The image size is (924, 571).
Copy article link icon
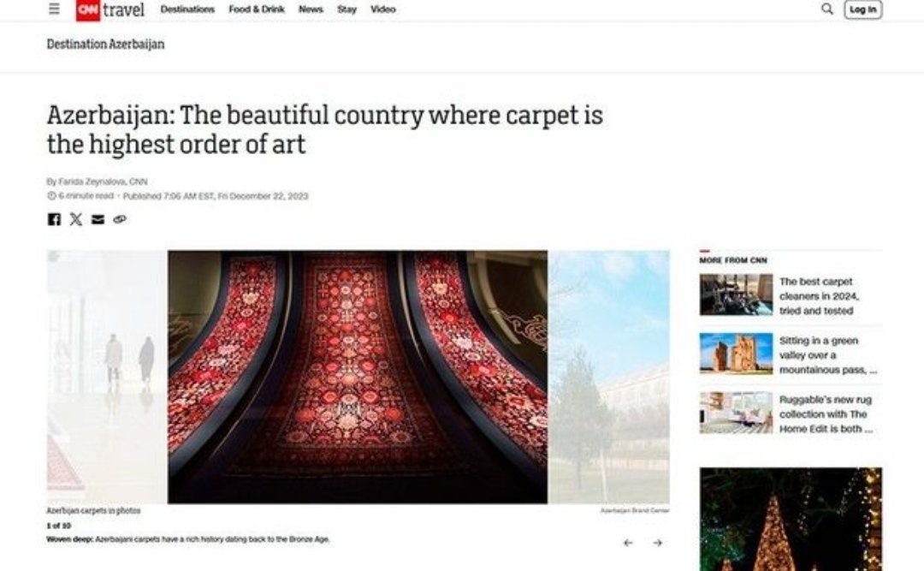(120, 219)
